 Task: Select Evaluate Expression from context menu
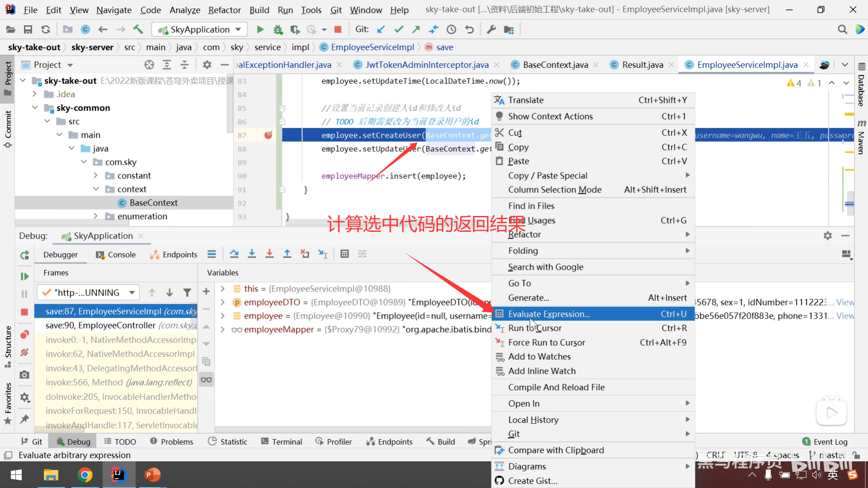(549, 314)
